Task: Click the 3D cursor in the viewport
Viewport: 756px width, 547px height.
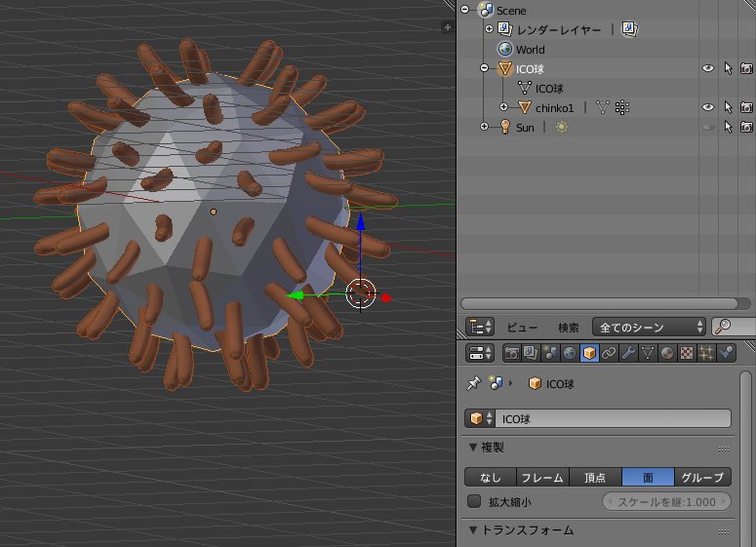Action: point(361,293)
